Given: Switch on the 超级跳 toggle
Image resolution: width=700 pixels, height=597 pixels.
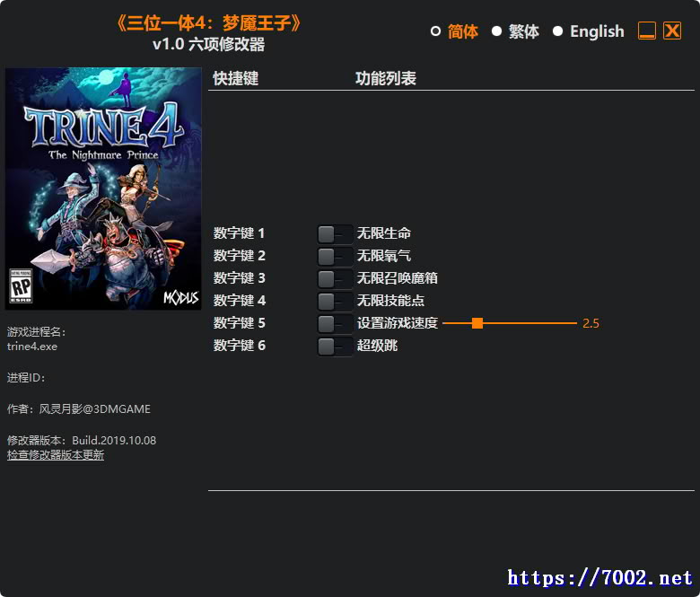Looking at the screenshot, I should tap(335, 345).
